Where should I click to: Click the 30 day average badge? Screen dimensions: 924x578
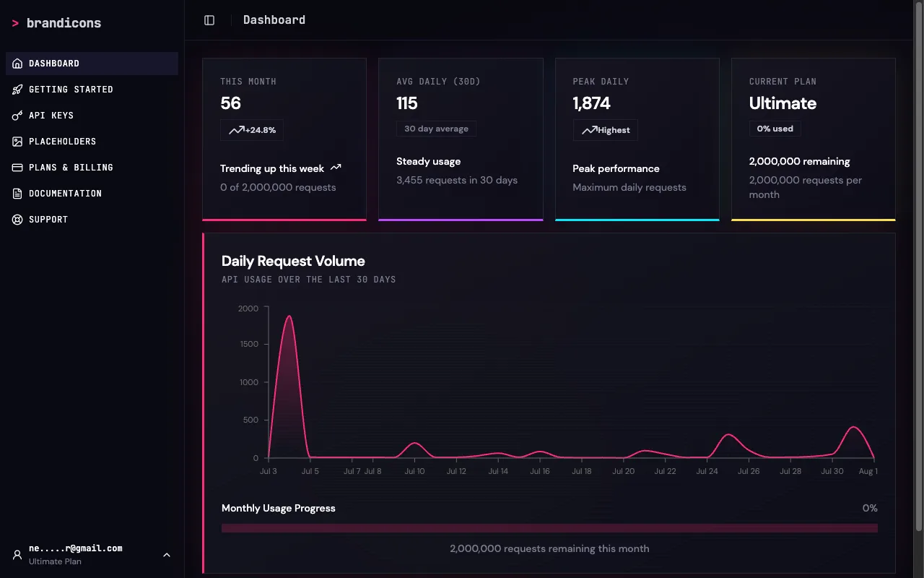436,129
